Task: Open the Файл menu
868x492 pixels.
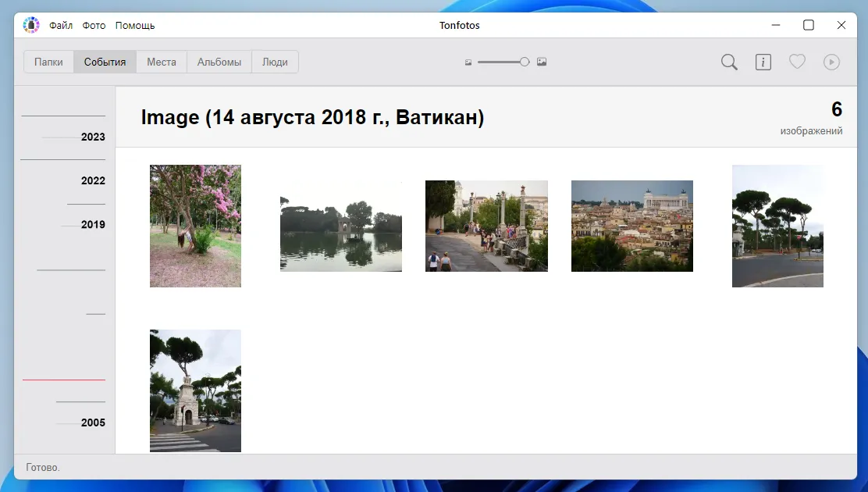Action: pos(60,24)
